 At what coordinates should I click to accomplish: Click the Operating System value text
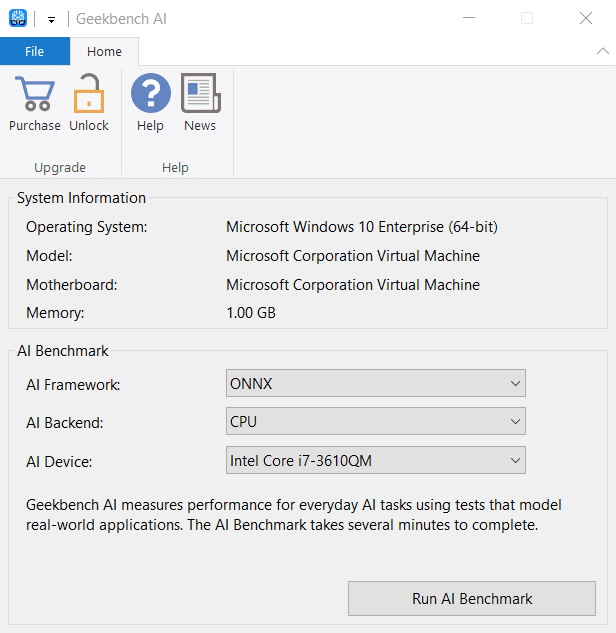click(362, 227)
